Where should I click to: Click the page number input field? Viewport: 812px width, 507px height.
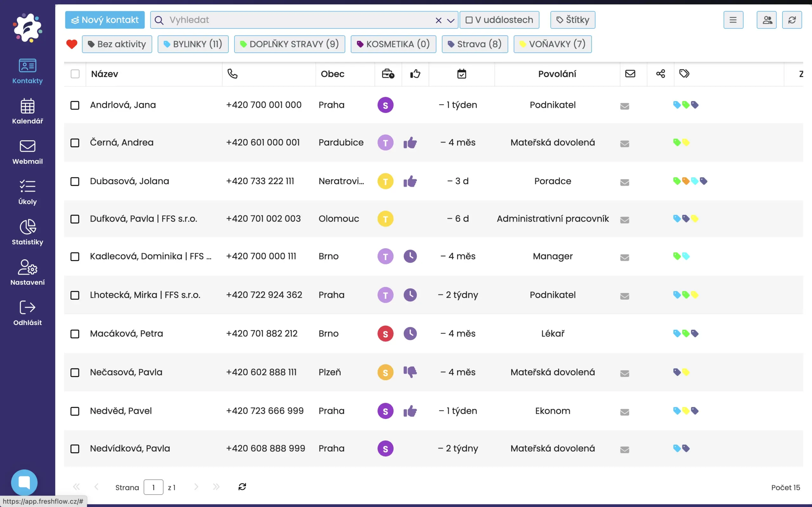(153, 487)
